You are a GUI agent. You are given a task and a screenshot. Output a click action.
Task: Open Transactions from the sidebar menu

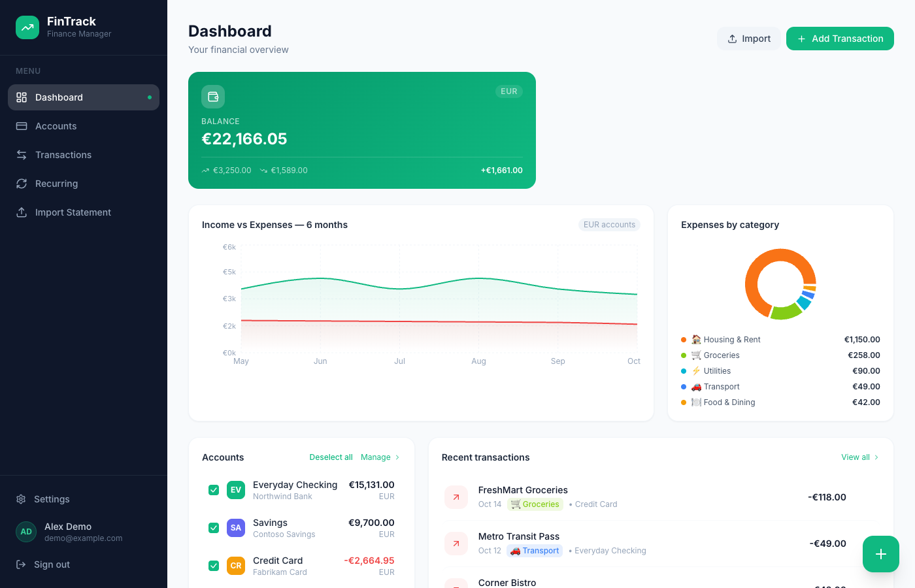[84, 155]
